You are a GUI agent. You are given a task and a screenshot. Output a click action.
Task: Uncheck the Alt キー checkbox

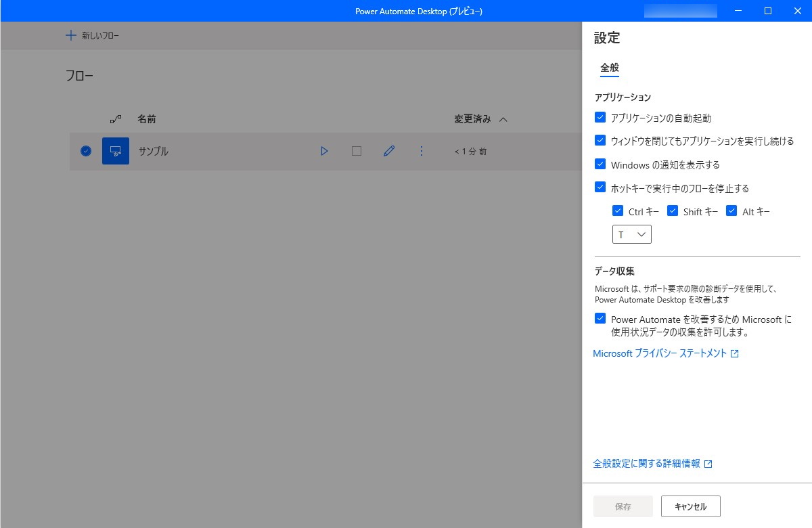(x=731, y=211)
